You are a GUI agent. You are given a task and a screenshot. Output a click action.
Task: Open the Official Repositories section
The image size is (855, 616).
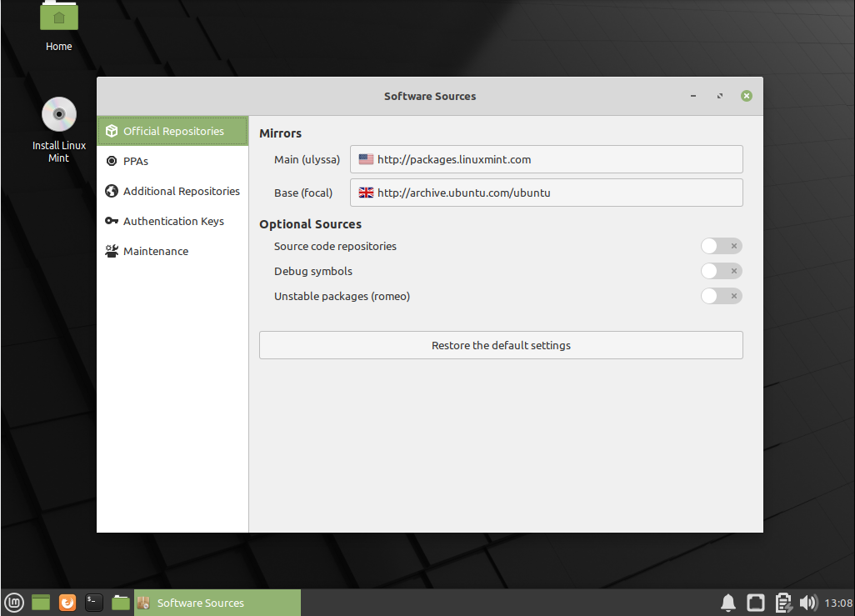tap(172, 131)
